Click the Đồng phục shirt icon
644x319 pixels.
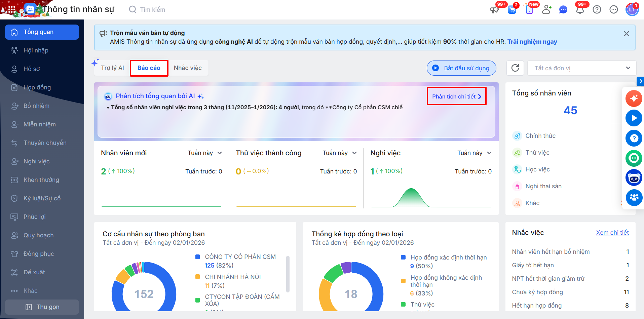pyautogui.click(x=14, y=254)
